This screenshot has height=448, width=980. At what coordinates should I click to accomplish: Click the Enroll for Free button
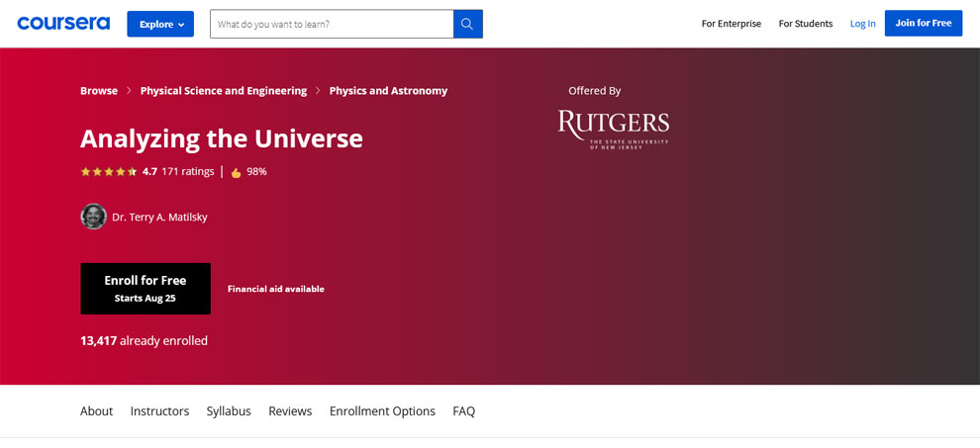145,289
